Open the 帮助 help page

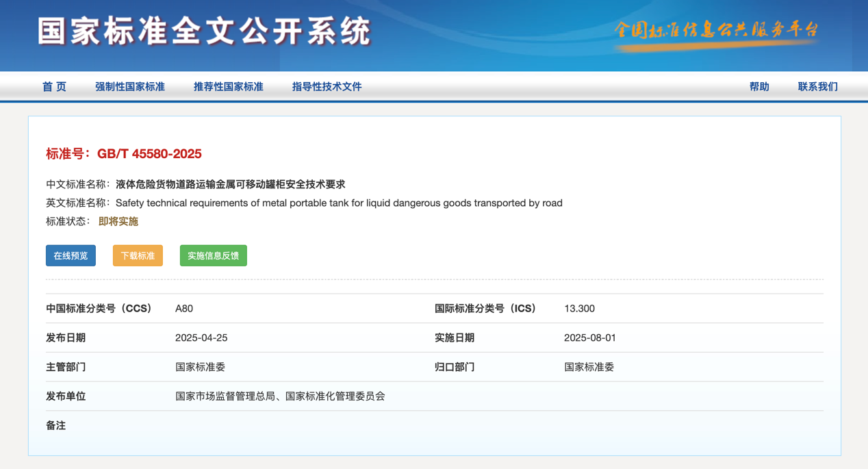point(759,87)
